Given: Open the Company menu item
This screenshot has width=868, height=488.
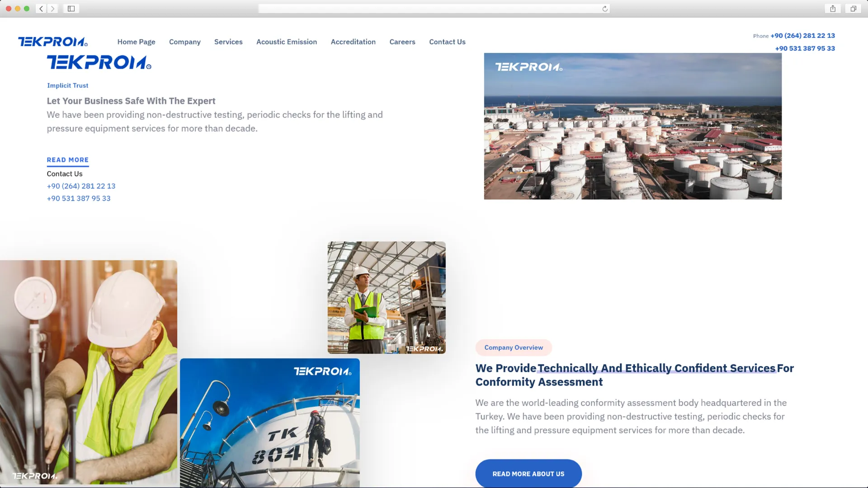Looking at the screenshot, I should pos(185,42).
